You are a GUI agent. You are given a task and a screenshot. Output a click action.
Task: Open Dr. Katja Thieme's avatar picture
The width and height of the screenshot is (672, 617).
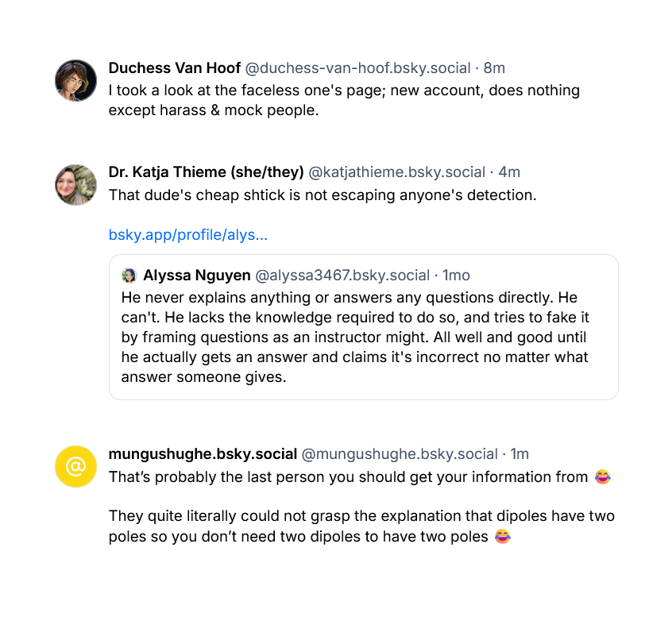[75, 185]
